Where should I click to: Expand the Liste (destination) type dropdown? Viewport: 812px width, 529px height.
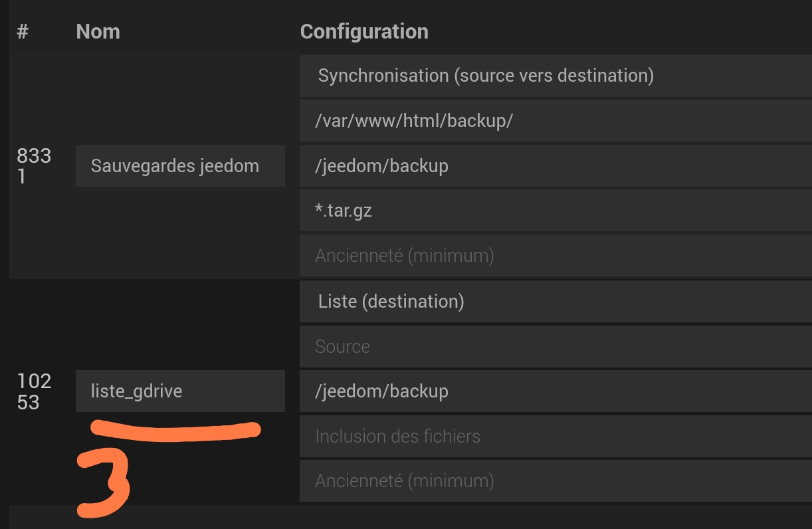point(556,302)
